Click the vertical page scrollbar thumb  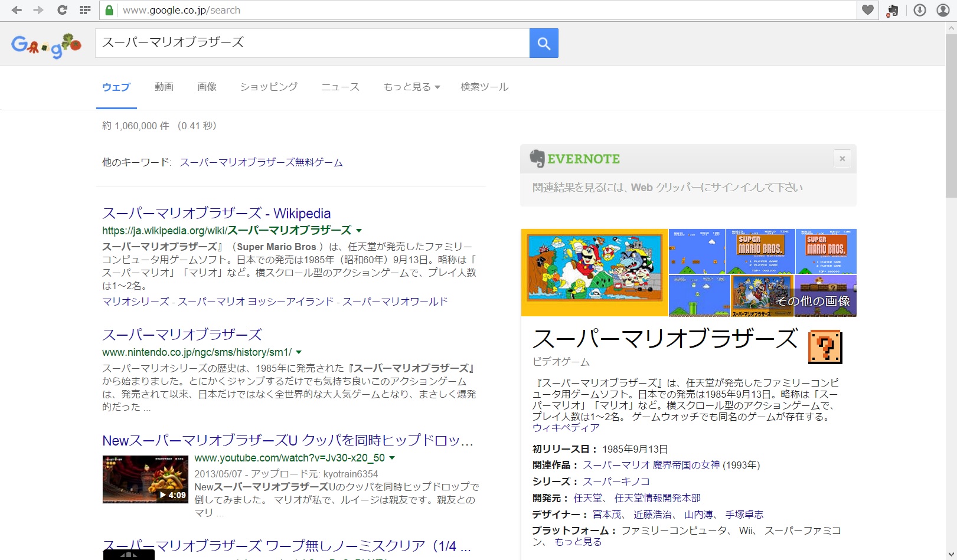951,115
